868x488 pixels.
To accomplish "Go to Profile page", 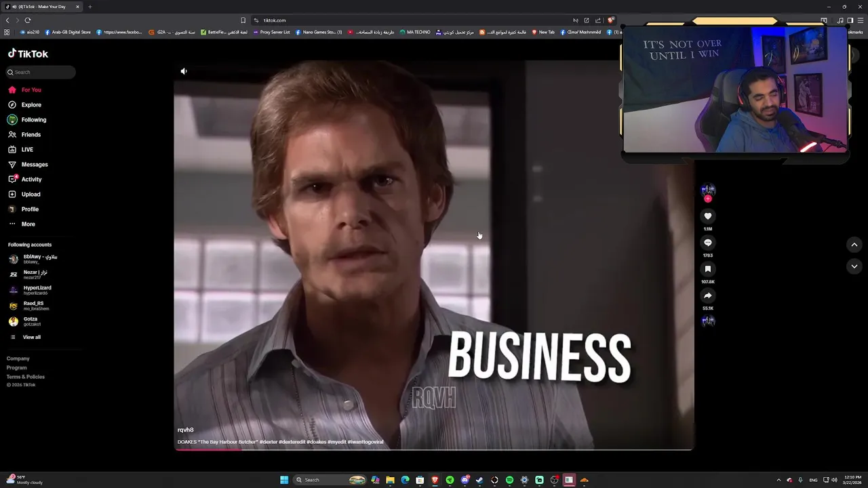I will pos(24,209).
